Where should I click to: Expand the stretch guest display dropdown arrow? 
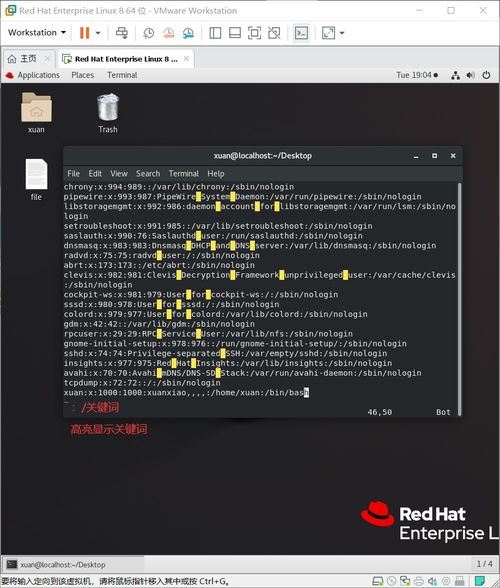pos(342,33)
